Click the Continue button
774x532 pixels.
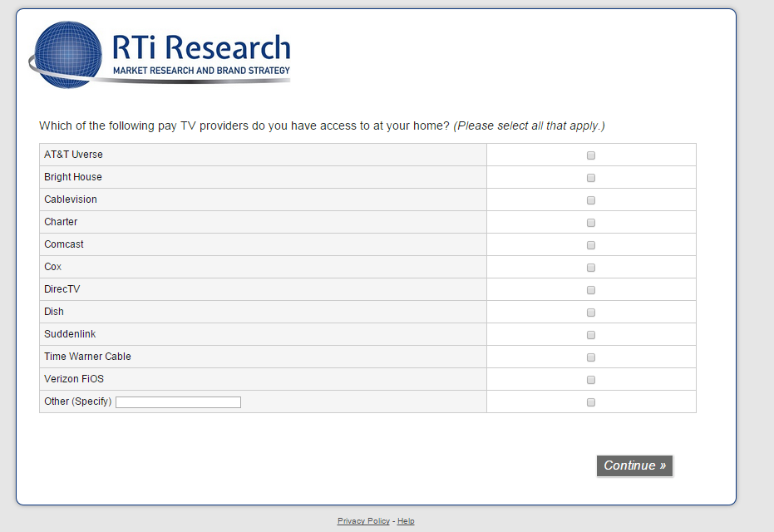pos(634,465)
